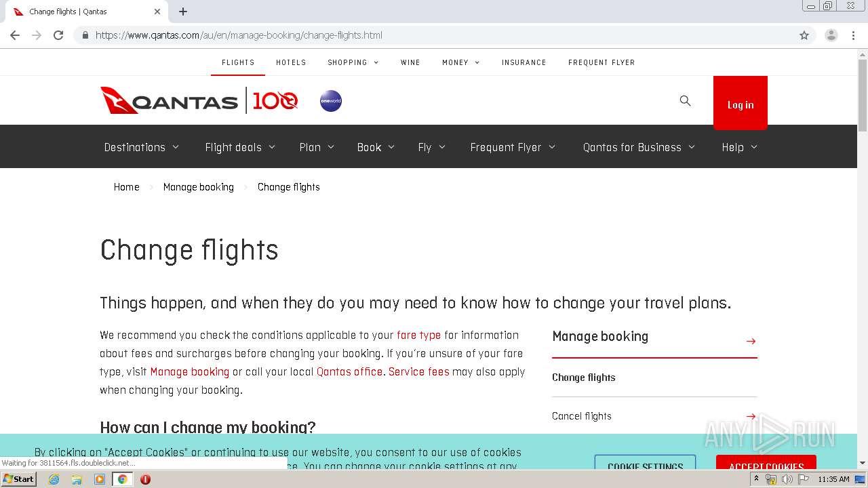Screen dimensions: 868x488
Task: Select the Hotels top tab
Action: click(x=291, y=62)
